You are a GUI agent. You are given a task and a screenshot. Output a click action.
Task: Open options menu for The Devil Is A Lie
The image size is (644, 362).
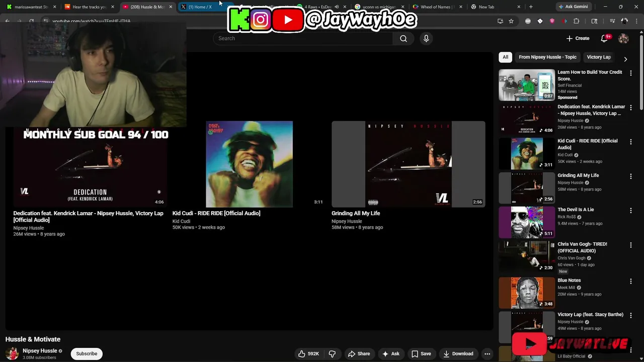tap(630, 211)
